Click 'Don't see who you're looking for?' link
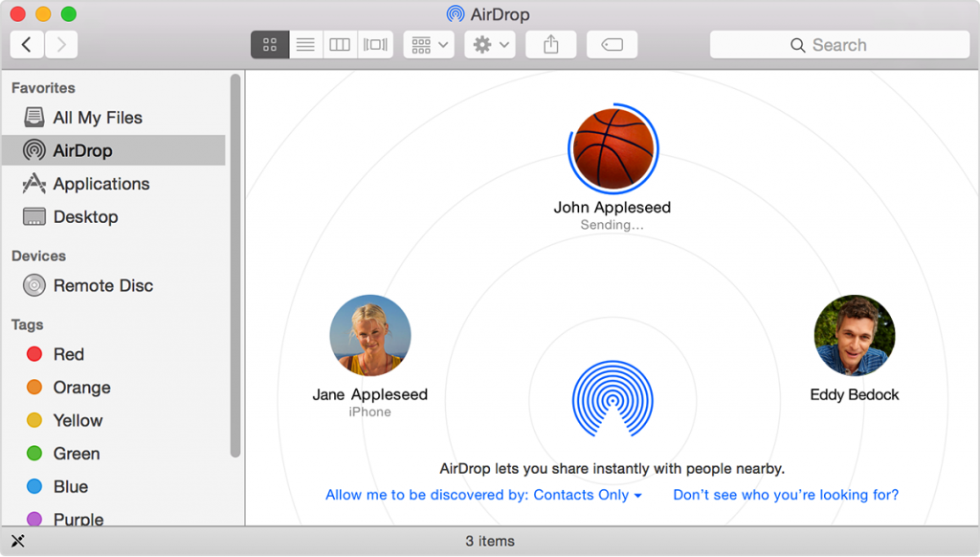Screen dimensions: 980x557 pyautogui.click(x=785, y=495)
